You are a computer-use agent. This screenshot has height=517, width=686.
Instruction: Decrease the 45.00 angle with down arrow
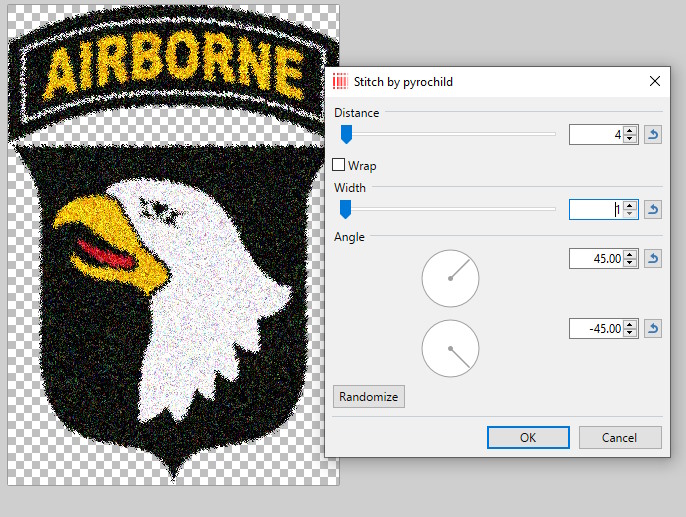[630, 262]
